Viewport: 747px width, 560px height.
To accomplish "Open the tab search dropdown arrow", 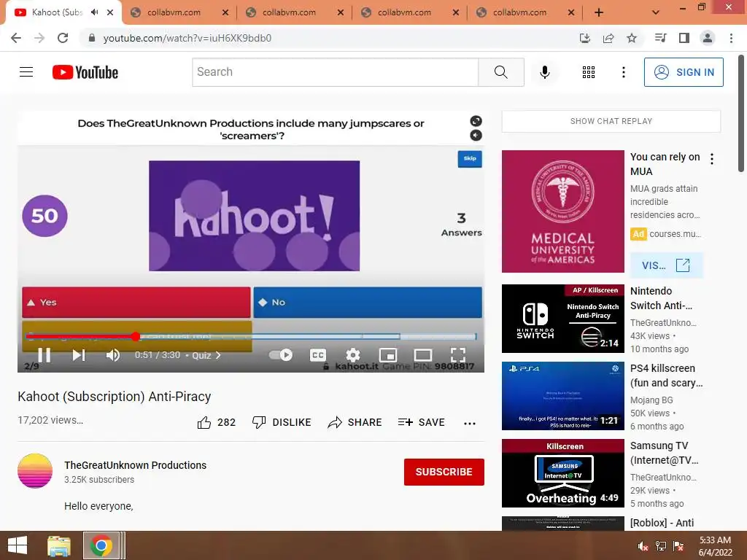I will tap(656, 12).
